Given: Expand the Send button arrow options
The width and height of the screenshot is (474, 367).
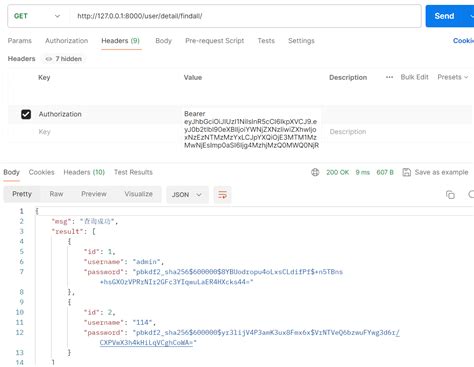Looking at the screenshot, I should [471, 16].
